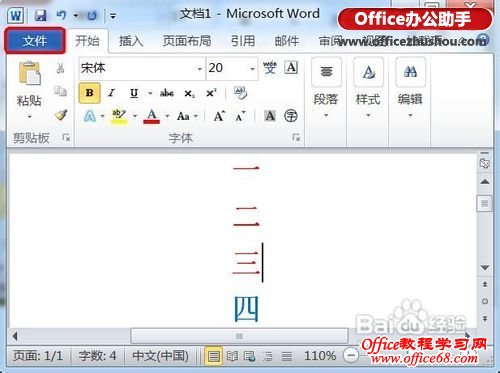
Task: Switch to the 引用 tab
Action: click(243, 41)
